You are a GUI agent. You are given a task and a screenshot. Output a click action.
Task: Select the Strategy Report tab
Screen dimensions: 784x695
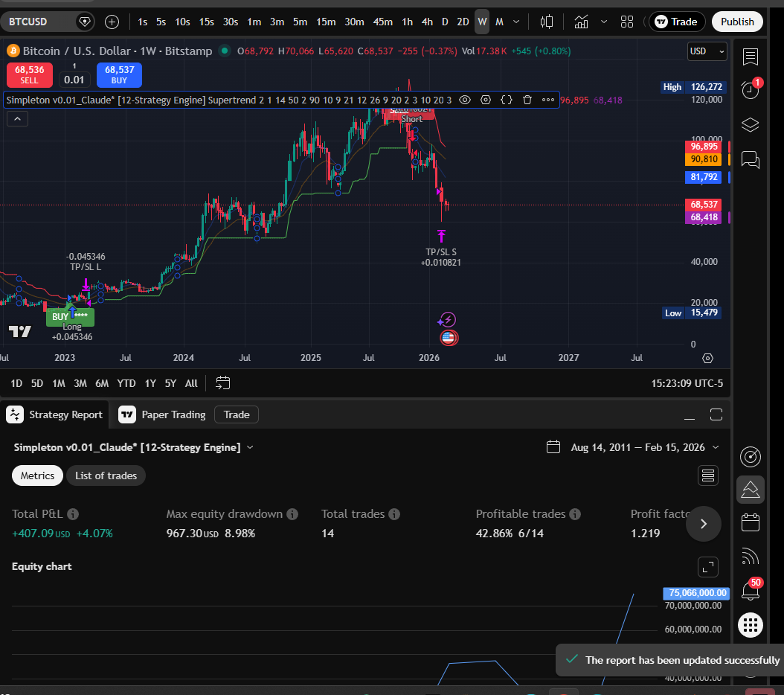click(55, 414)
